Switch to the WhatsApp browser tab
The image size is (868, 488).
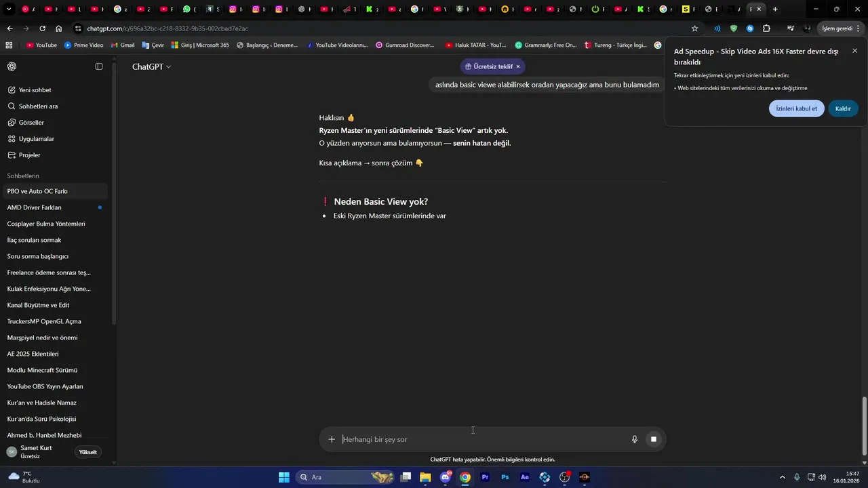[191, 9]
